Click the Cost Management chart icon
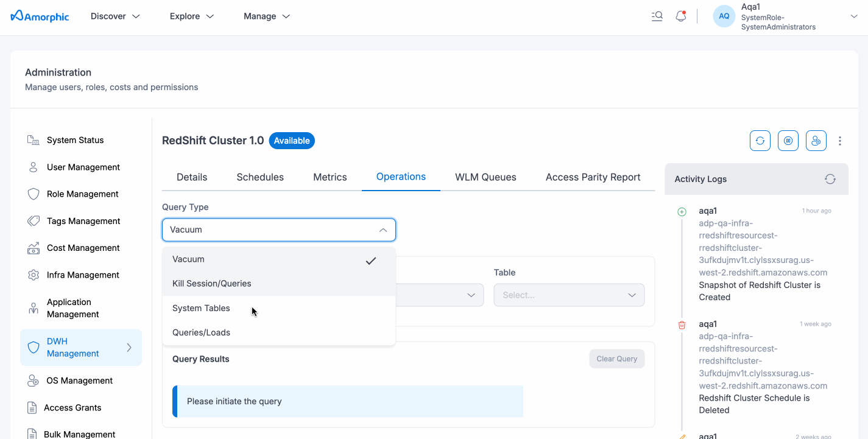 click(34, 248)
